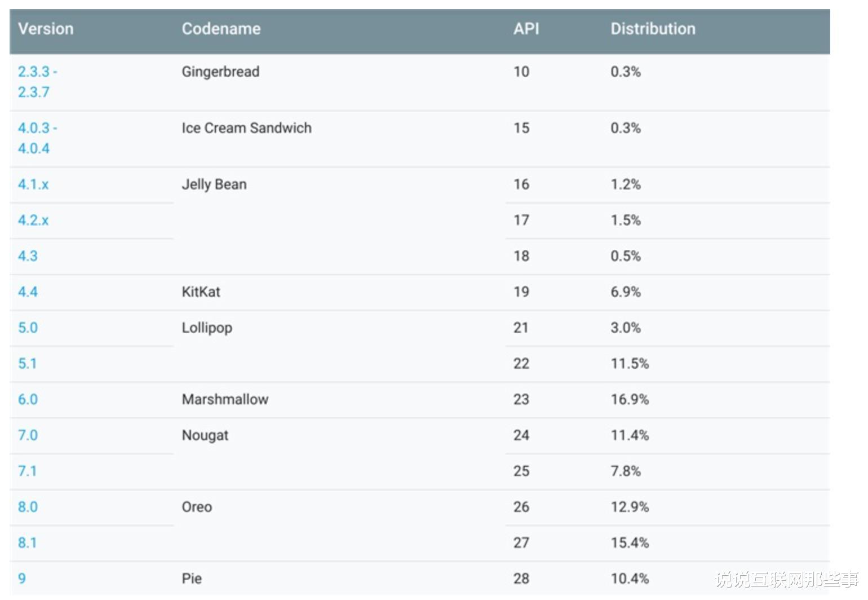Click the 5.0 Lollipop version link
The height and width of the screenshot is (600, 868).
pos(28,328)
